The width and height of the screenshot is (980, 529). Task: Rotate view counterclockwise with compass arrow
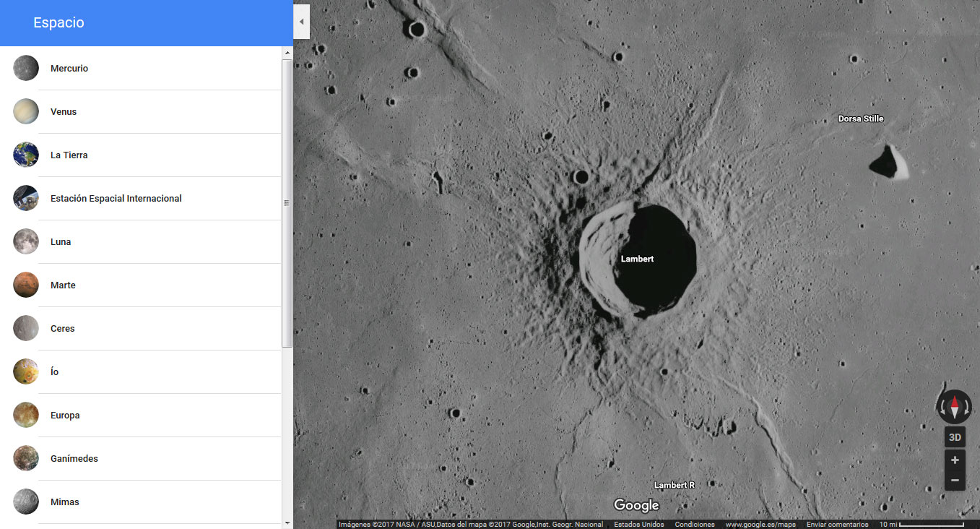(942, 408)
